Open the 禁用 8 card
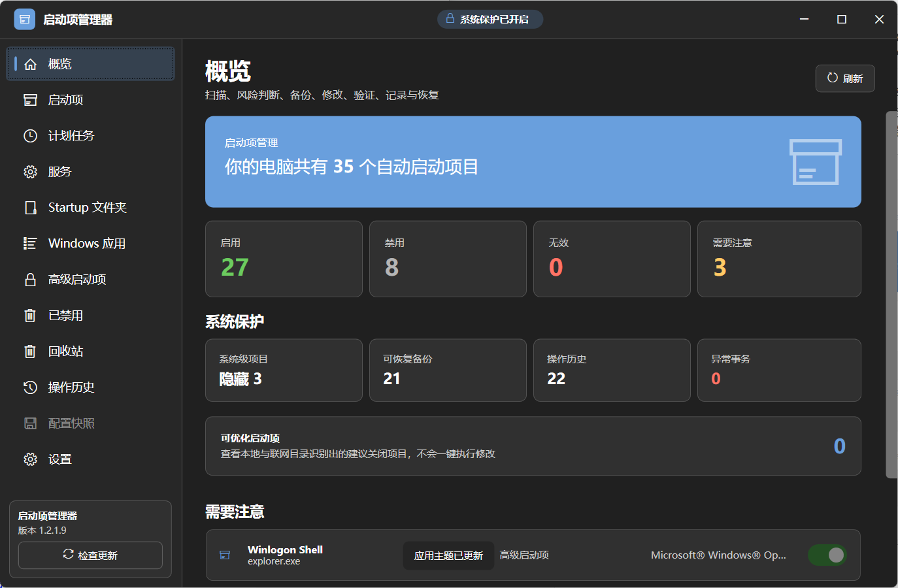This screenshot has height=588, width=898. point(448,259)
